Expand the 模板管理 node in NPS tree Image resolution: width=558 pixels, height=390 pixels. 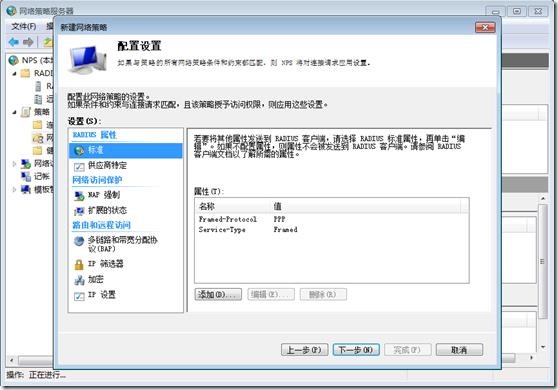coord(14,189)
